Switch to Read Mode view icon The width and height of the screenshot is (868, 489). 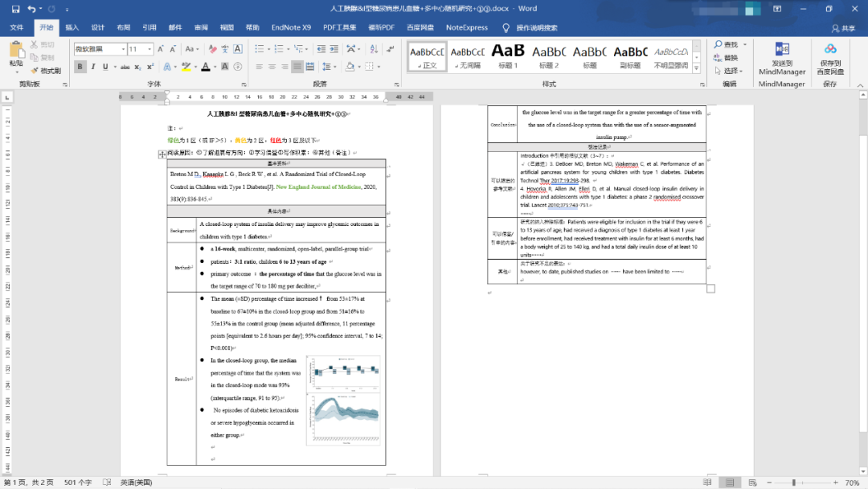coord(707,483)
